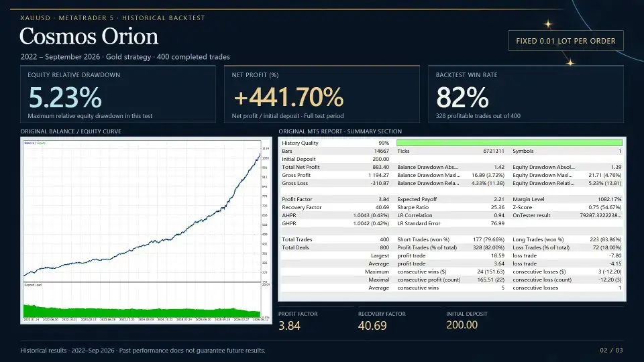Click the value 4.33% (11.38)
This screenshot has height=362, width=644.
coord(488,183)
